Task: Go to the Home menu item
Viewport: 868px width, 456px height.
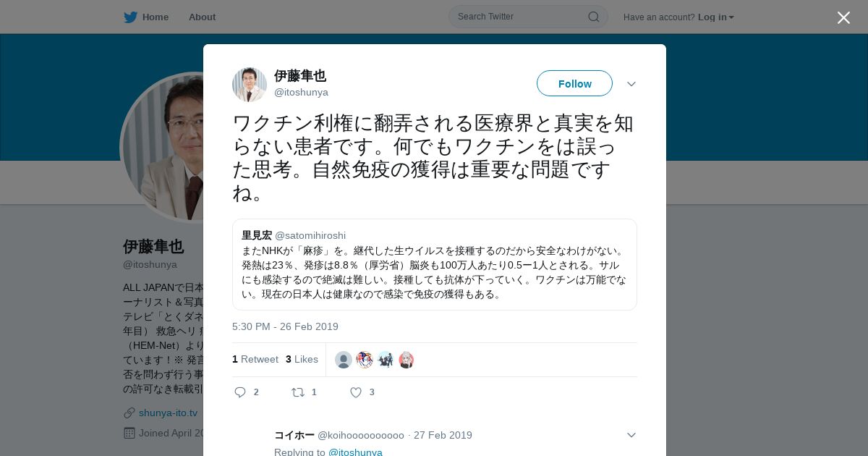Action: click(x=155, y=17)
